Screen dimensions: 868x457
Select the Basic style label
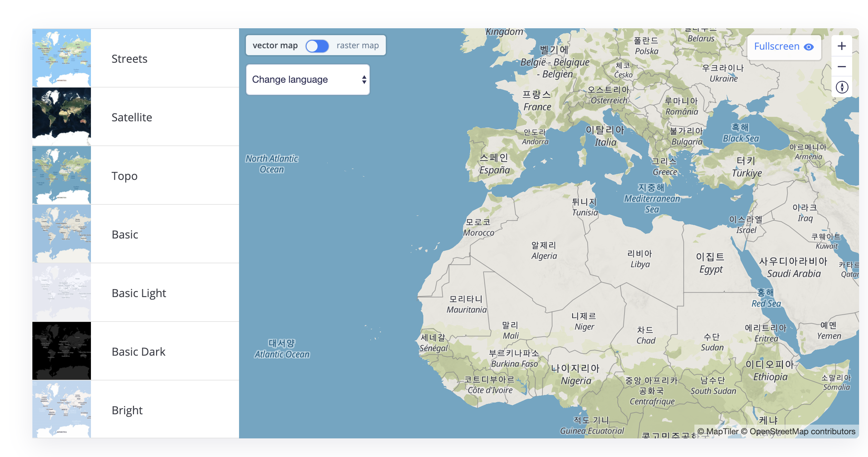tap(125, 234)
